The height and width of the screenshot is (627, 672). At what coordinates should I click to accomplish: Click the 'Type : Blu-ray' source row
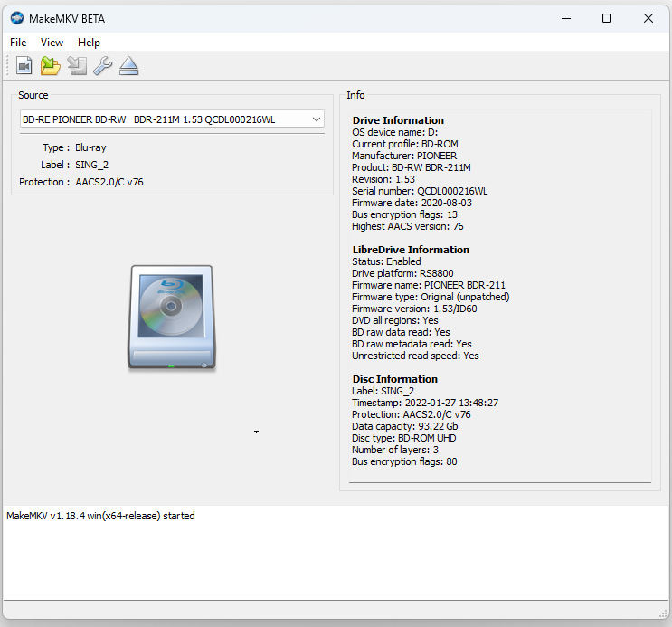click(x=74, y=148)
